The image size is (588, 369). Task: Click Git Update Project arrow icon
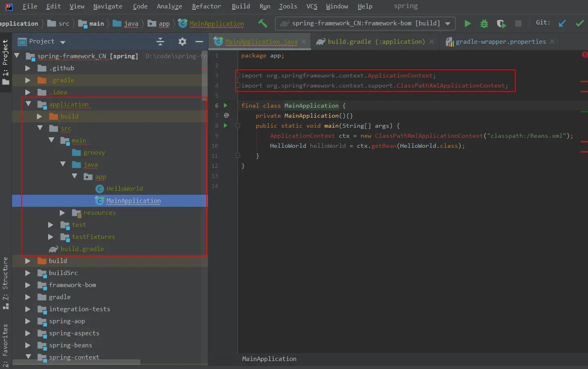(562, 23)
